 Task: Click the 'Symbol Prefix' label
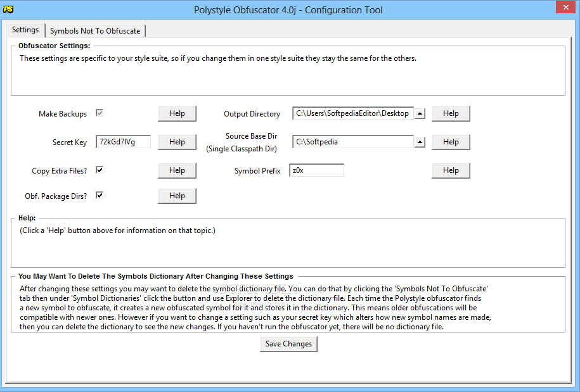257,171
